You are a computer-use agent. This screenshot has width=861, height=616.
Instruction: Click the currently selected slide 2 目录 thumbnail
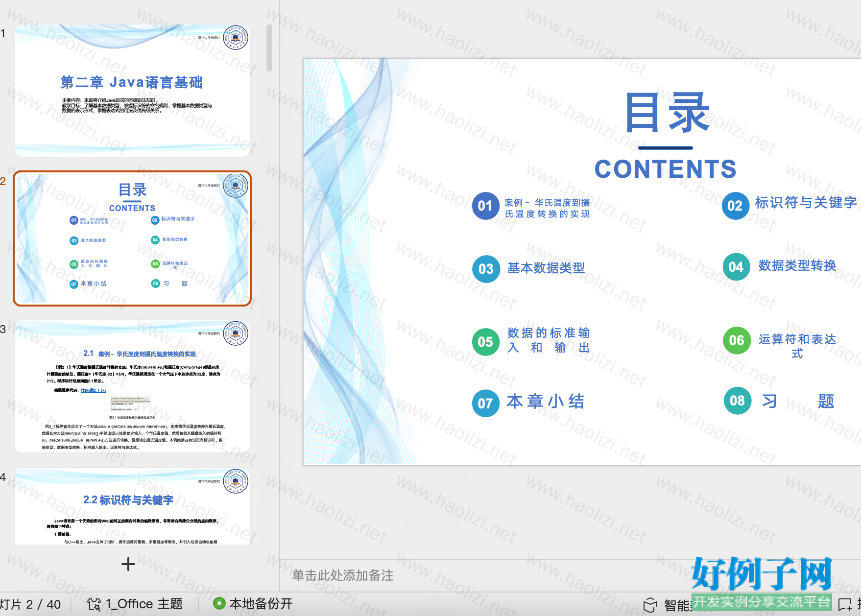click(x=132, y=238)
